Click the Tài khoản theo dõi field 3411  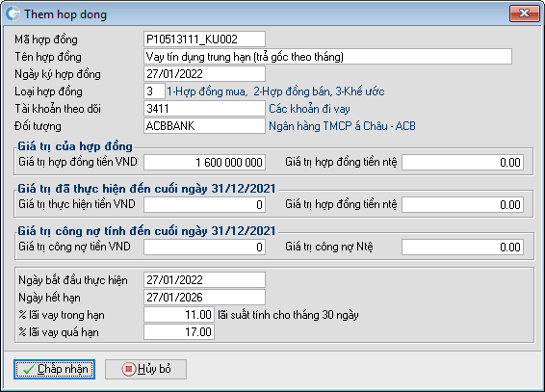click(x=204, y=109)
